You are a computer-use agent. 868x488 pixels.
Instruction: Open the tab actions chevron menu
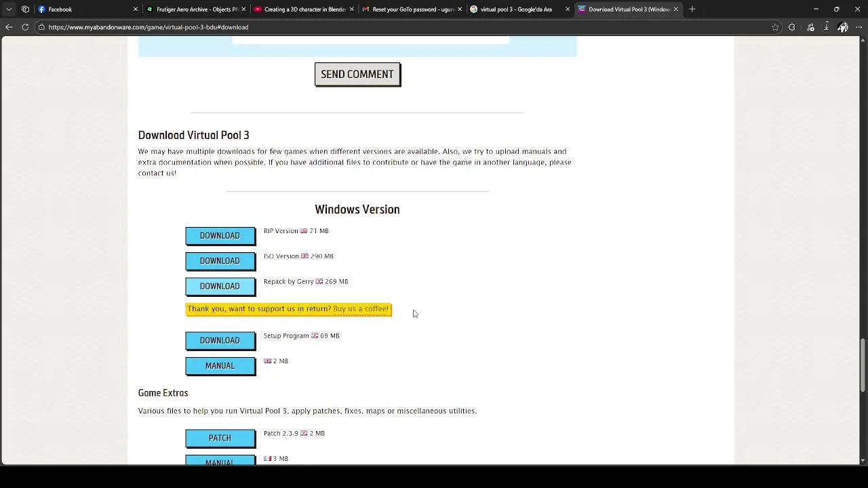pyautogui.click(x=9, y=9)
